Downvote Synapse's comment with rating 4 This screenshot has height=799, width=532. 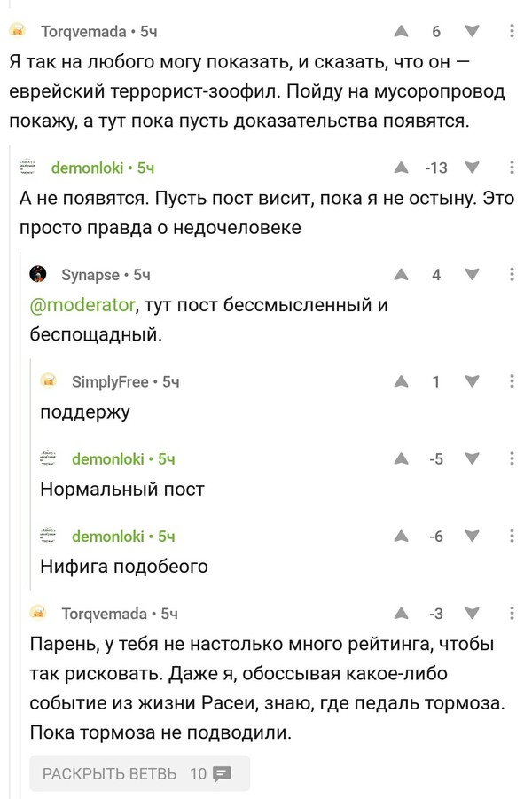coord(472,275)
